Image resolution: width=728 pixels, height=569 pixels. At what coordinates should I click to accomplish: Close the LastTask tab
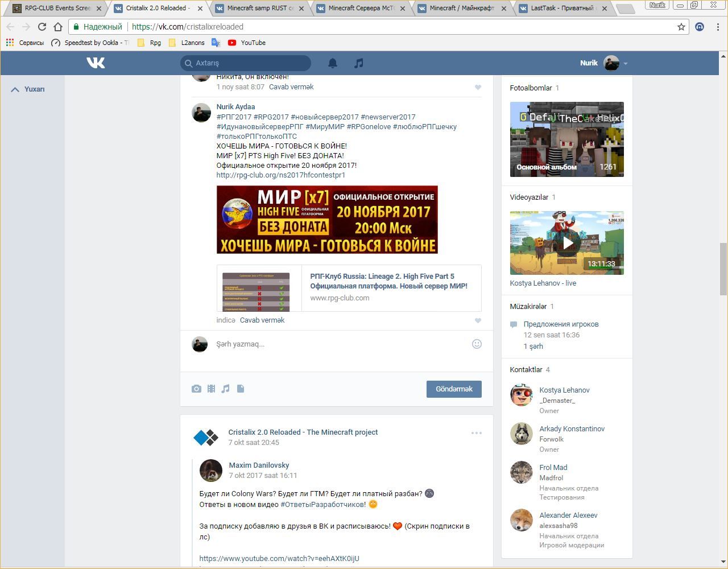coord(604,9)
